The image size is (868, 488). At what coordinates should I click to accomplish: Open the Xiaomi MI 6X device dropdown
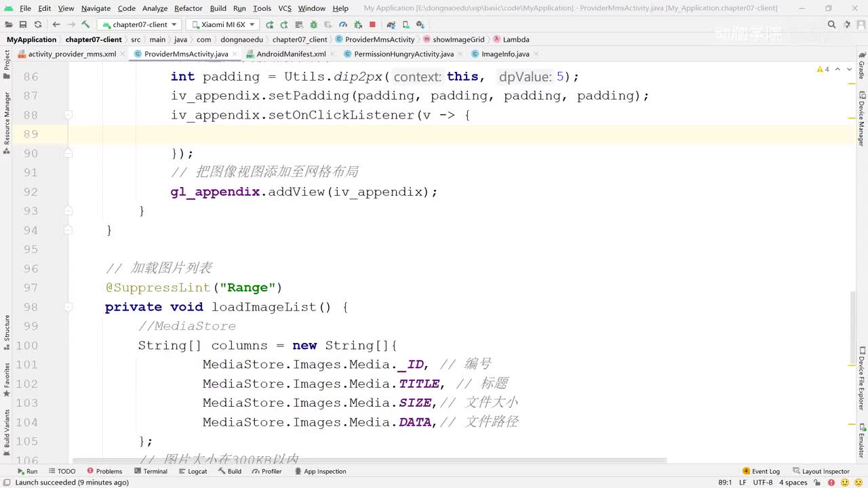coord(222,24)
